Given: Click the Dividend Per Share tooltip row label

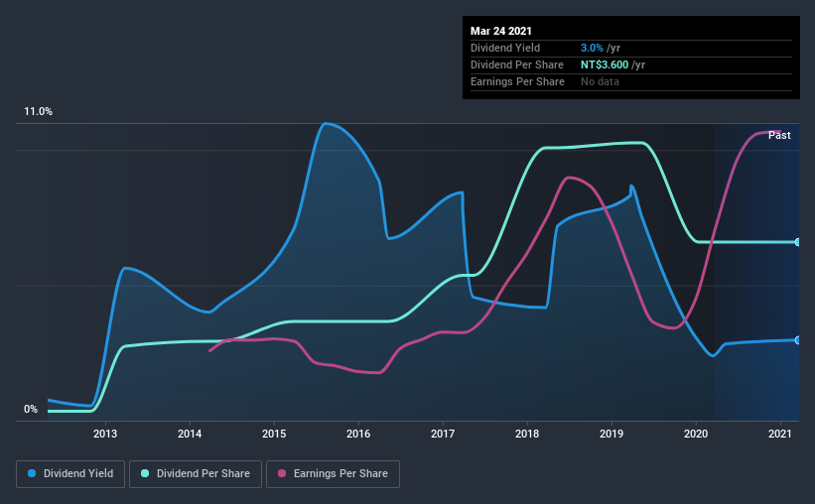Looking at the screenshot, I should point(516,64).
